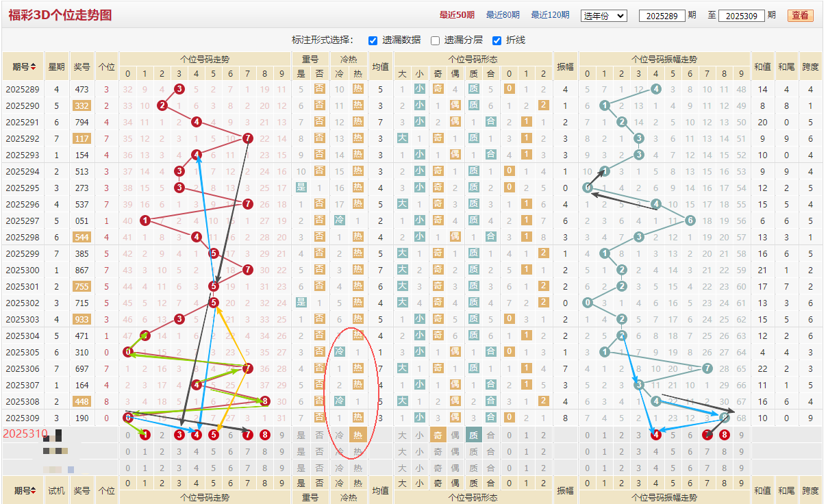Select number 6 in 2025310 个位走势 row

(230, 434)
